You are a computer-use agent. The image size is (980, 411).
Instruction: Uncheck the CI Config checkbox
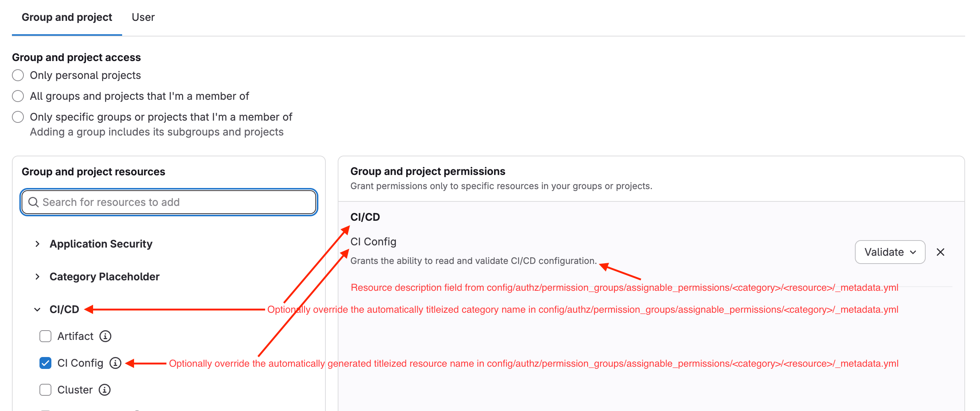(x=45, y=363)
